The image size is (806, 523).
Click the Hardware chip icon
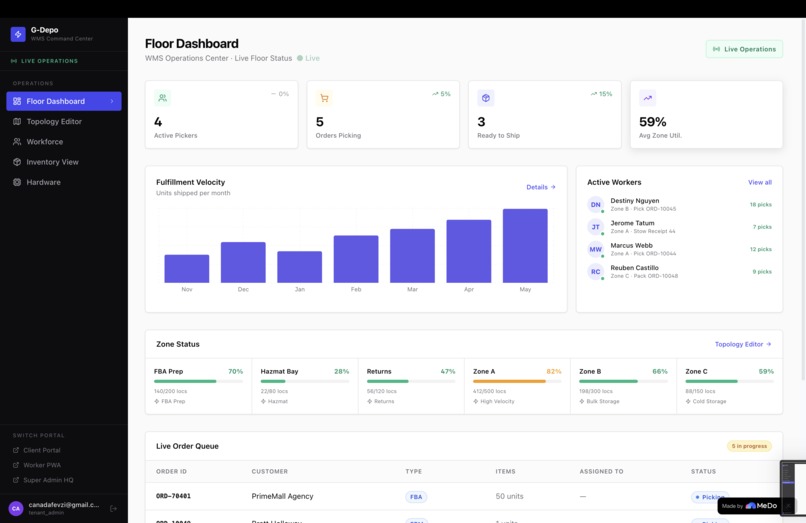tap(17, 182)
